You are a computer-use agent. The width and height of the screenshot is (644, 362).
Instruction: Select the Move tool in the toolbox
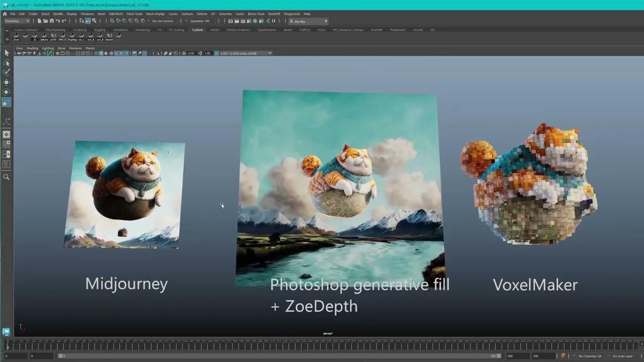coord(7,82)
